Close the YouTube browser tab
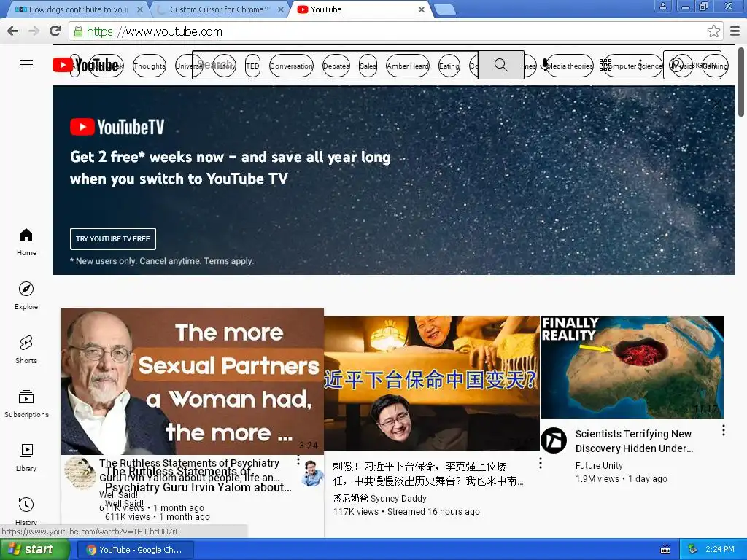 421,9
